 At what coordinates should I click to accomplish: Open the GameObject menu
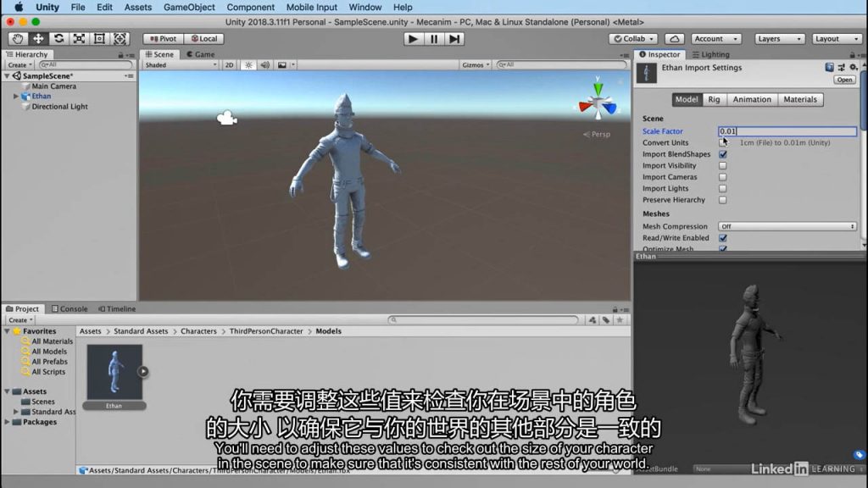point(189,8)
